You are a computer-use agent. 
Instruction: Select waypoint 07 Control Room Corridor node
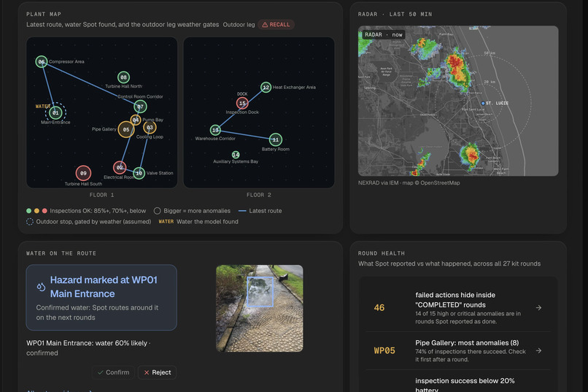pyautogui.click(x=140, y=107)
